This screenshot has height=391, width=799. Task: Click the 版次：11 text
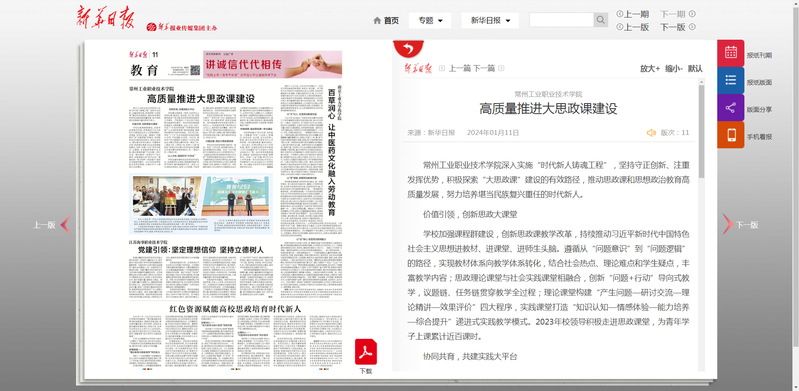(675, 133)
